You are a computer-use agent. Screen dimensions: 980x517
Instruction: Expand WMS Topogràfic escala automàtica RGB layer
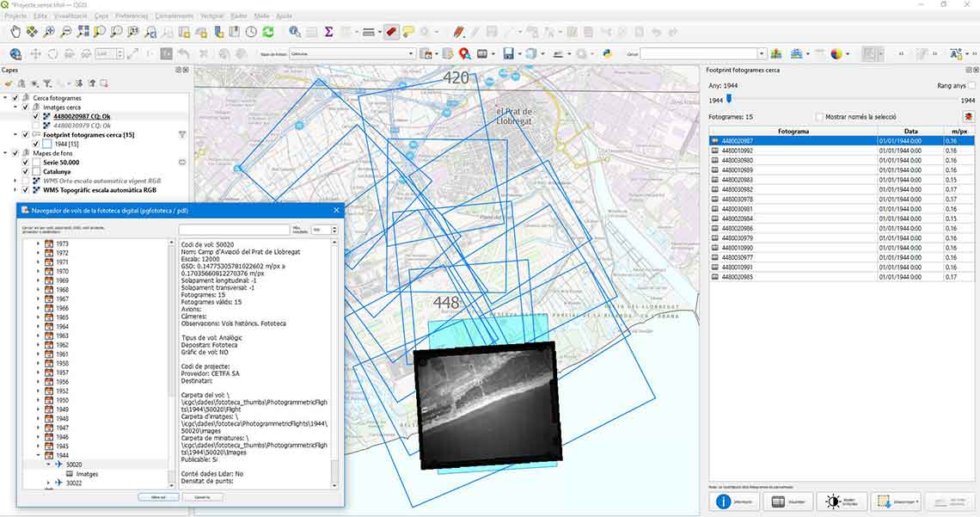click(15, 190)
